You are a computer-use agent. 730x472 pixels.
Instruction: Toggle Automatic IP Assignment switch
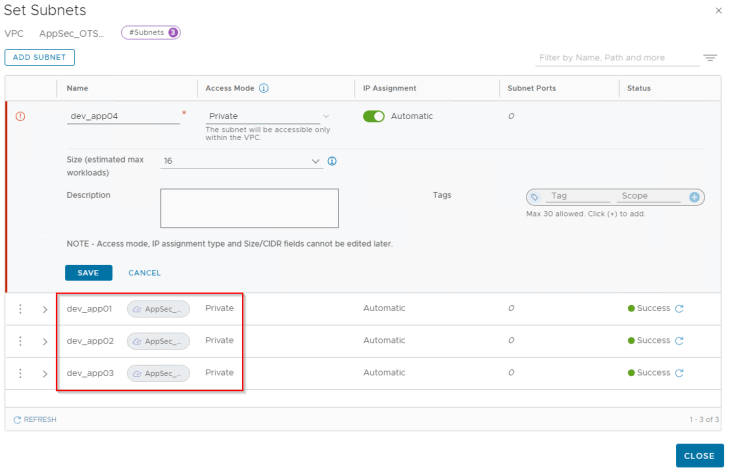tap(374, 116)
